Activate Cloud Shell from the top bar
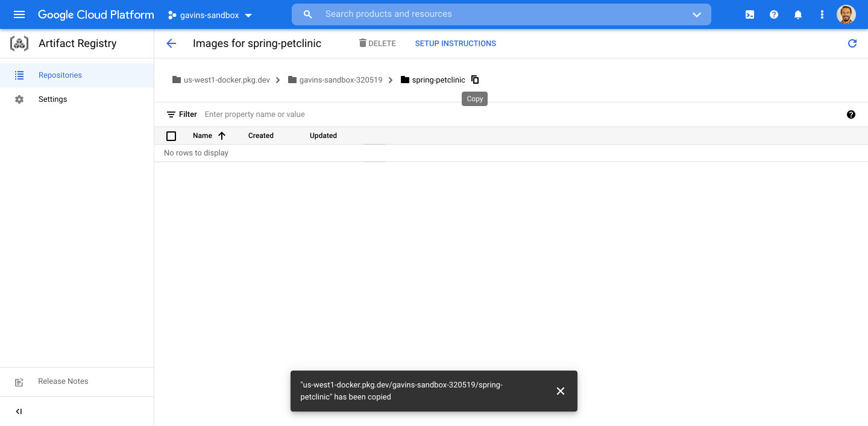The image size is (868, 426). click(750, 14)
